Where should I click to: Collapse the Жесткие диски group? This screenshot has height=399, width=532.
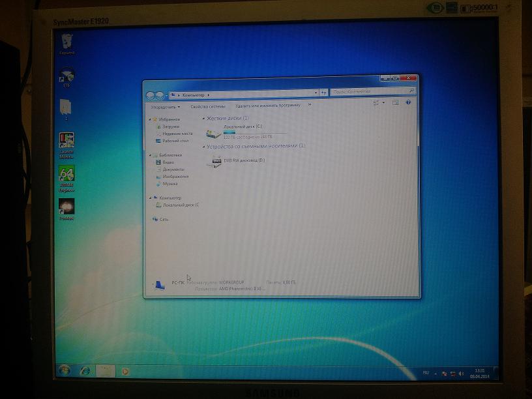[203, 119]
